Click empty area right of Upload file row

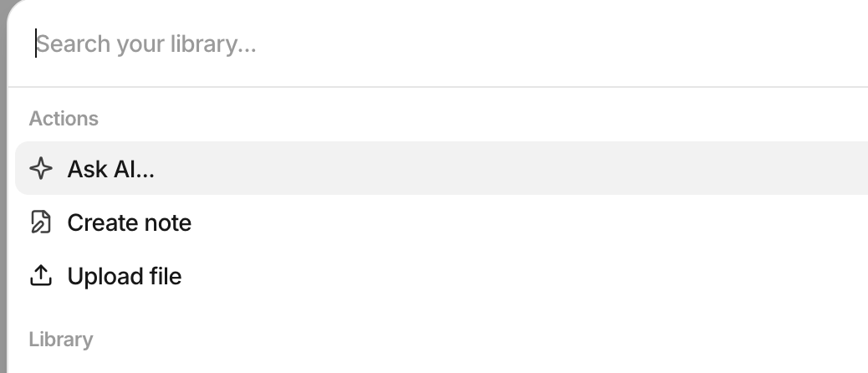pyautogui.click(x=526, y=276)
